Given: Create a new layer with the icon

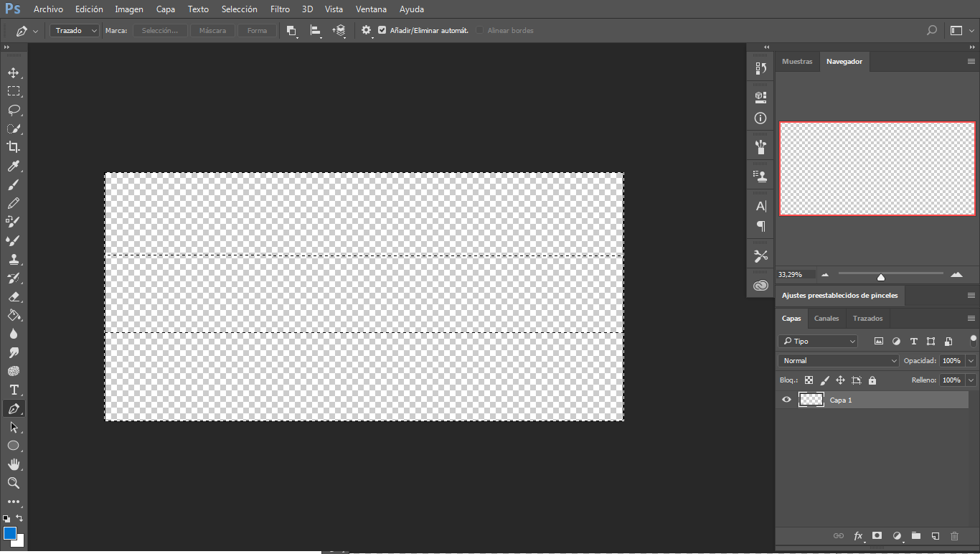Looking at the screenshot, I should click(x=935, y=536).
